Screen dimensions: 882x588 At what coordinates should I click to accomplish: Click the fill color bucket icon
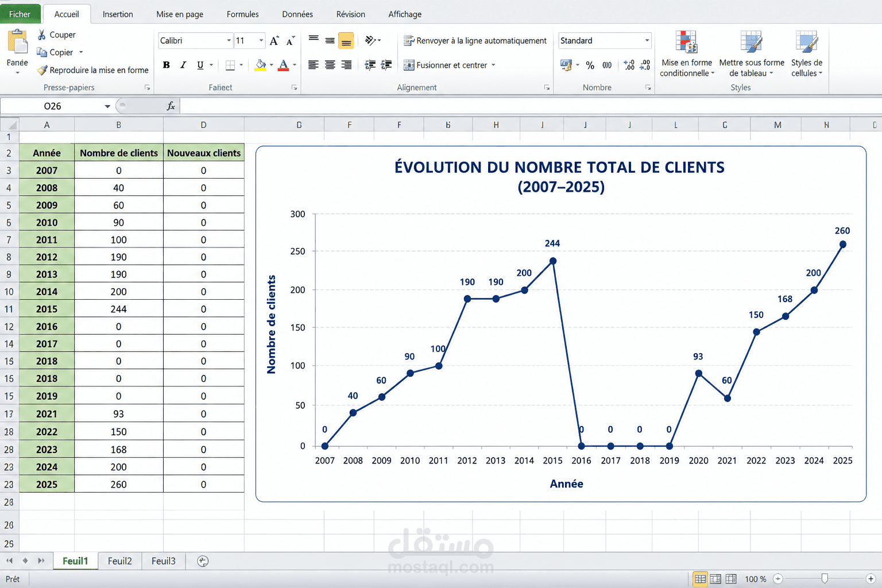(261, 65)
